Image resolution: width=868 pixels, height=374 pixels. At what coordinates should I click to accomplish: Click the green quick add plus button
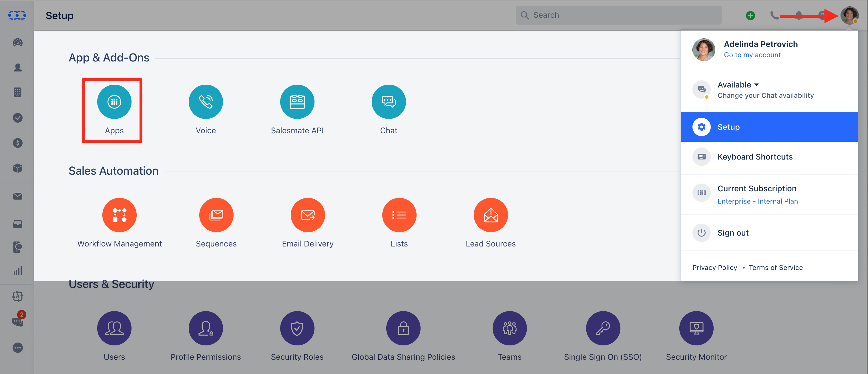(750, 15)
